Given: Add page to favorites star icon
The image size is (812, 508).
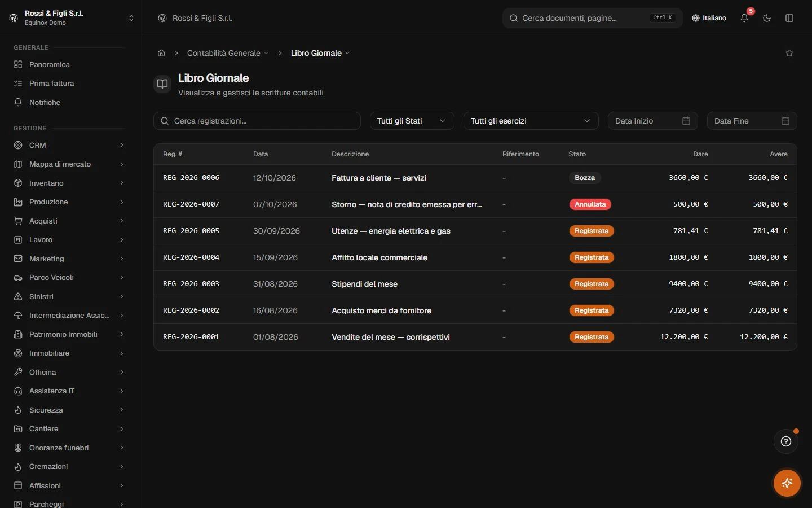Looking at the screenshot, I should [x=789, y=53].
